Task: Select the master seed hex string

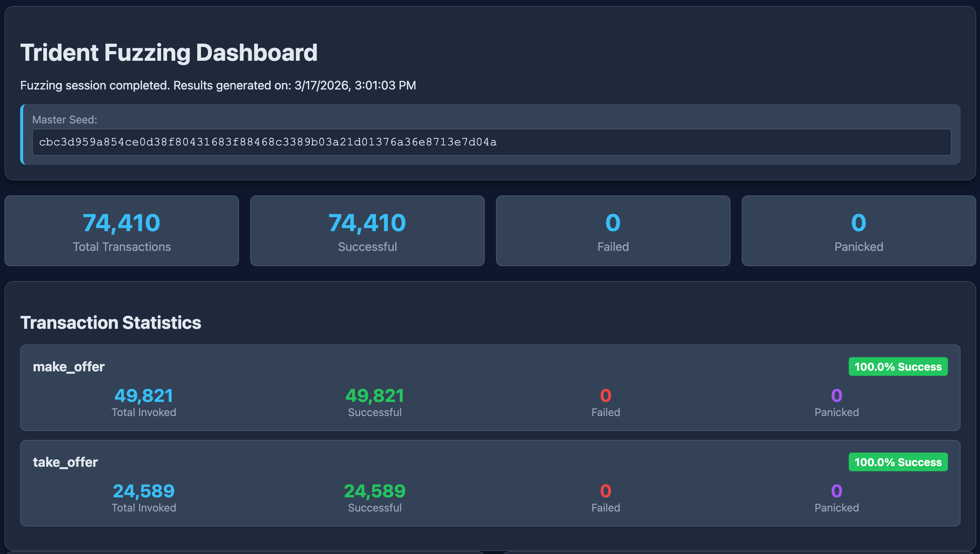Action: pyautogui.click(x=267, y=142)
